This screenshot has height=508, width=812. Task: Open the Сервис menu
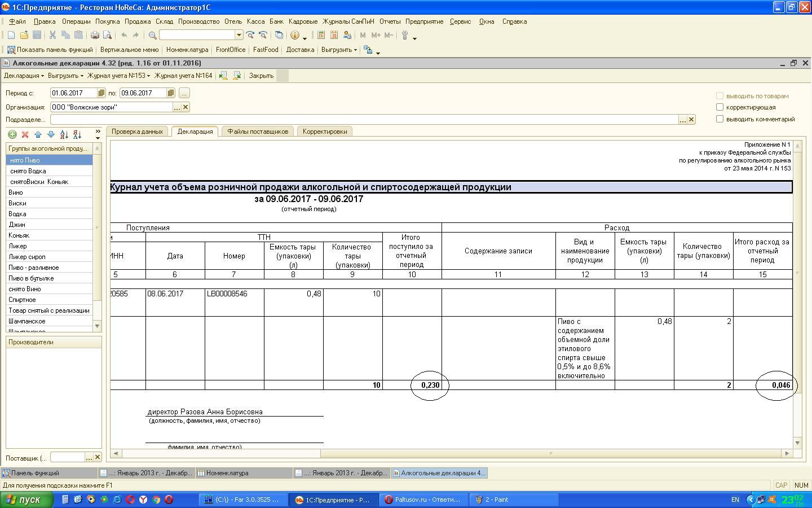[x=460, y=21]
